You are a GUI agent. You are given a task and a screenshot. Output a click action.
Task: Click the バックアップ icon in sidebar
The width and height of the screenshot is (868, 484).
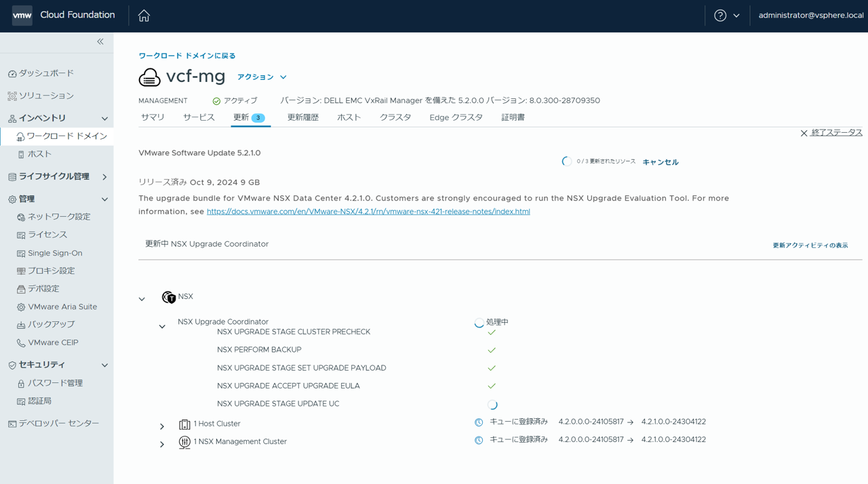pos(21,325)
